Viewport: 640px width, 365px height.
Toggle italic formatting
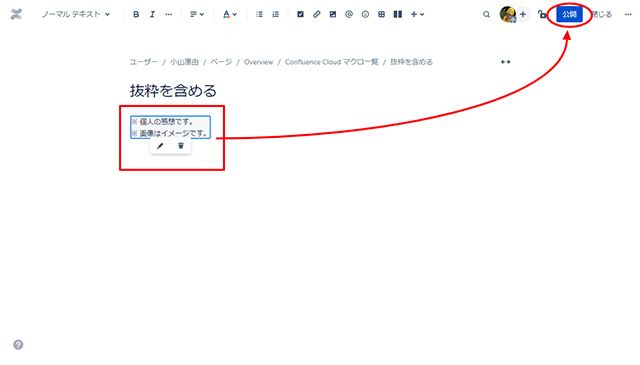coord(152,14)
